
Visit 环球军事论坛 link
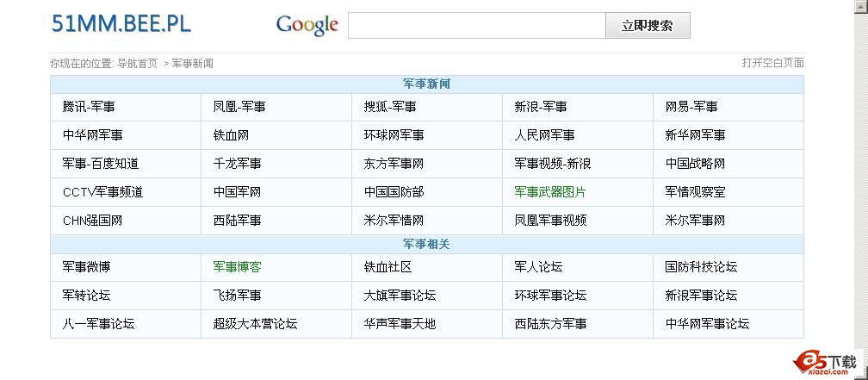(x=550, y=296)
